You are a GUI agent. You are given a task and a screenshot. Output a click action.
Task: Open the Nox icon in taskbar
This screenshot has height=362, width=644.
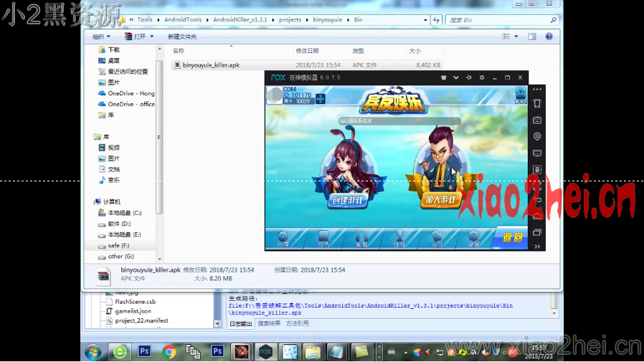265,352
